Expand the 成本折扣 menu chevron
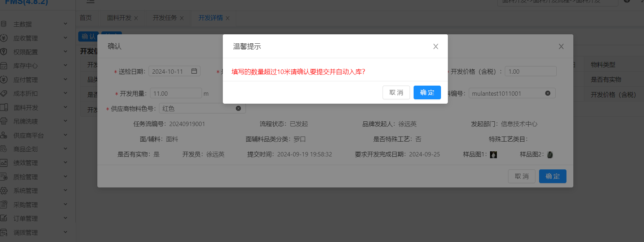The height and width of the screenshot is (242, 644). [x=65, y=93]
